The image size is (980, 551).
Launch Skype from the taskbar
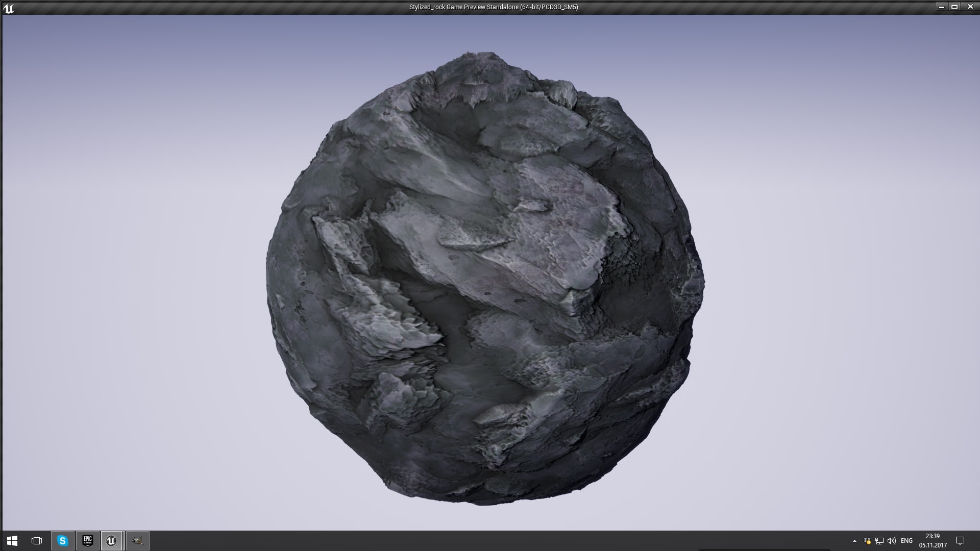pyautogui.click(x=61, y=540)
